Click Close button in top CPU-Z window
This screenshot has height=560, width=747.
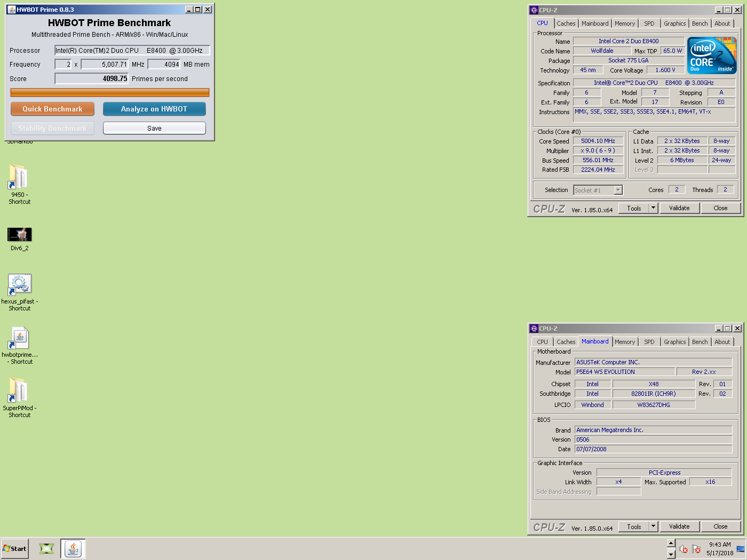[720, 208]
